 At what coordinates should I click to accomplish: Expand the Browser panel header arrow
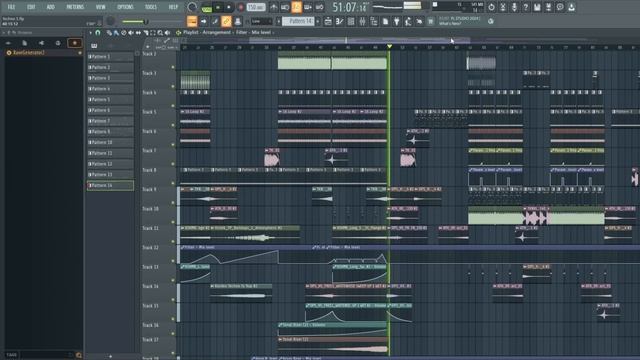(x=4, y=33)
